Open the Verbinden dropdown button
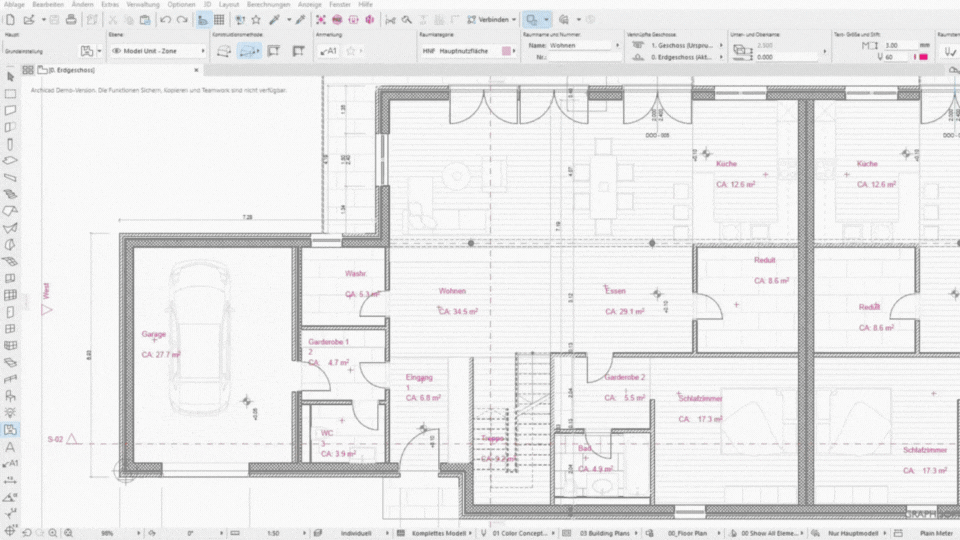 point(492,20)
